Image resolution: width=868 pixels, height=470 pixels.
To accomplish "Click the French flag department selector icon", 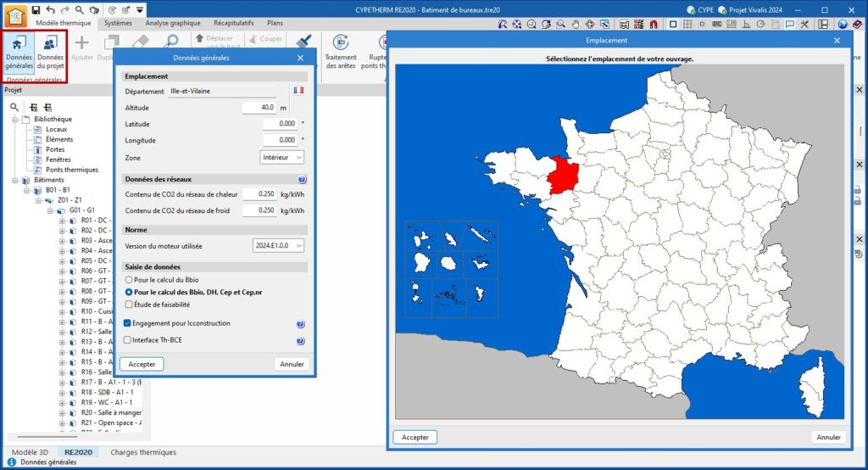I will pos(298,90).
